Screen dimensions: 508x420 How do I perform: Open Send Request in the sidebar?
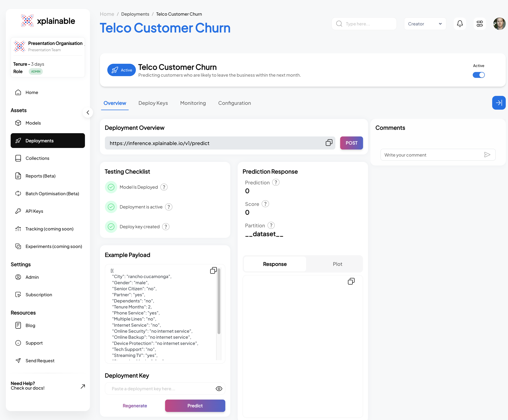tap(48, 361)
